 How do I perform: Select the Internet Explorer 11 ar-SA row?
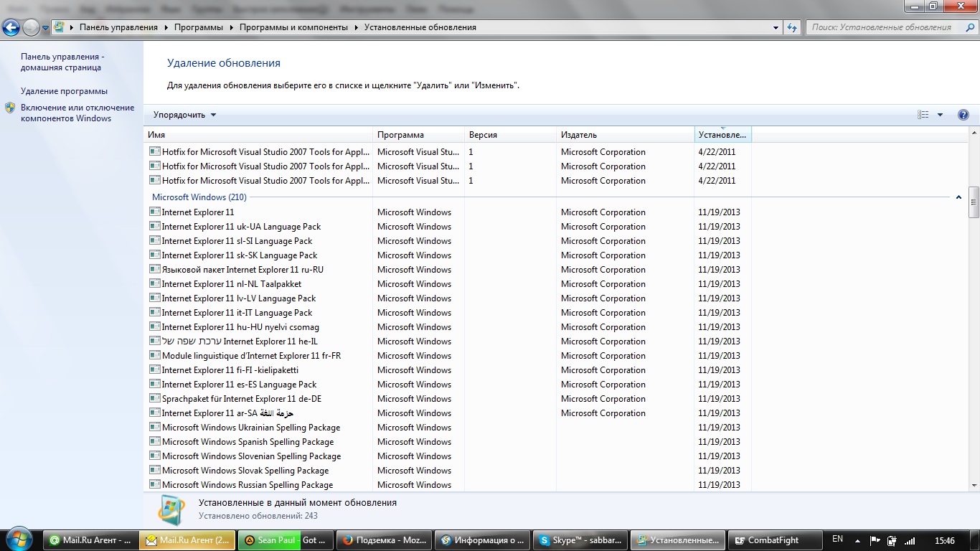[449, 413]
